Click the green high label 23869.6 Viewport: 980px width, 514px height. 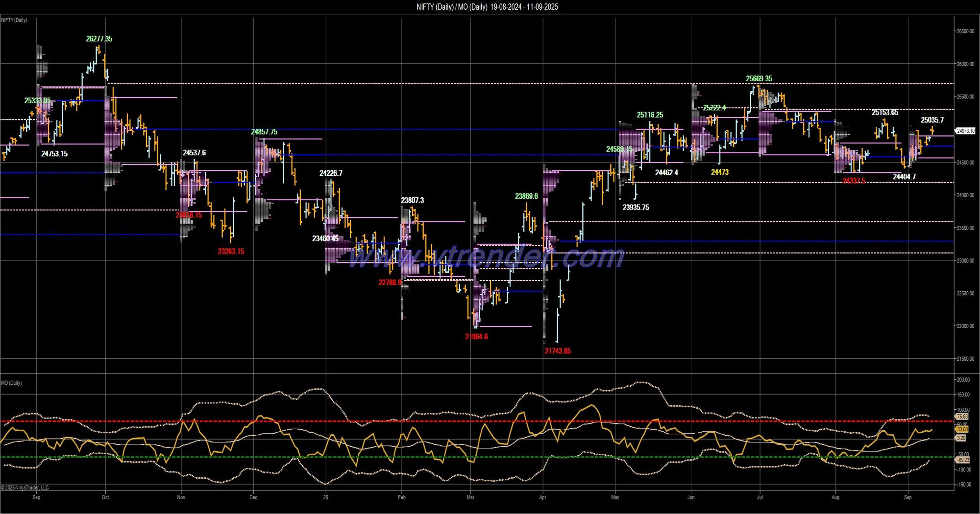click(x=526, y=196)
